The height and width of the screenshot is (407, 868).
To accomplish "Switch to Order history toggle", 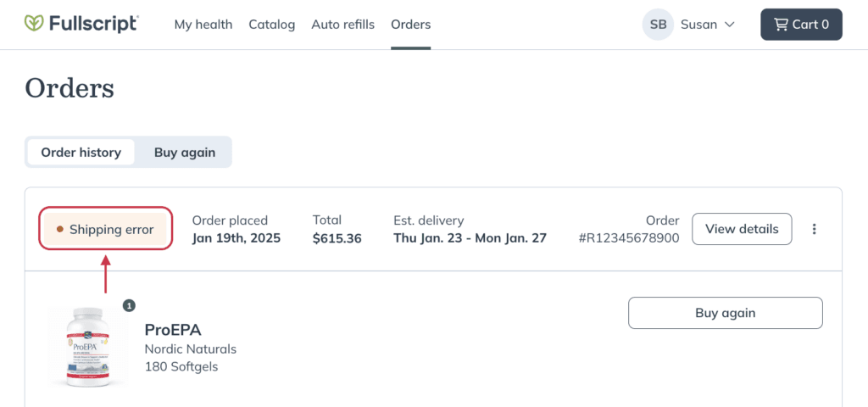I will point(81,153).
